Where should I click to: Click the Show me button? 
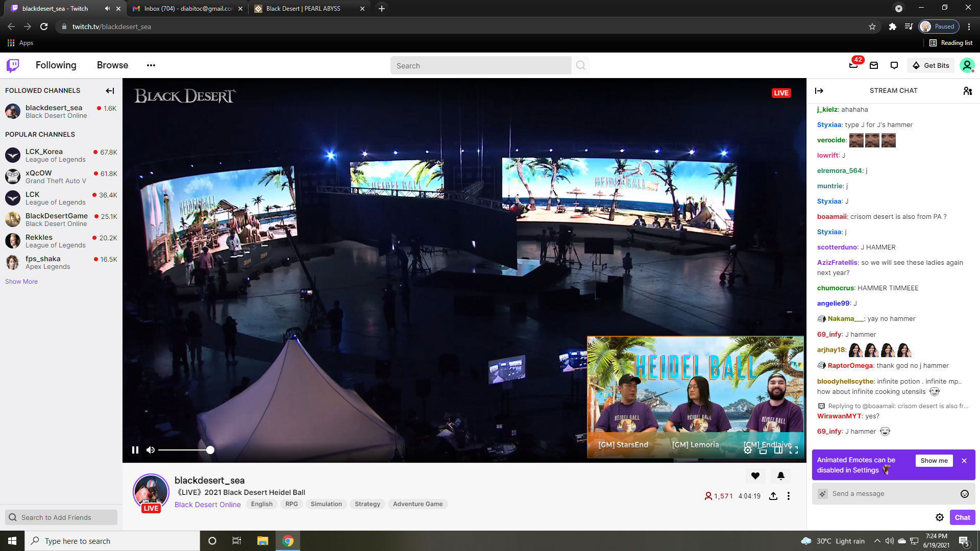pos(934,461)
